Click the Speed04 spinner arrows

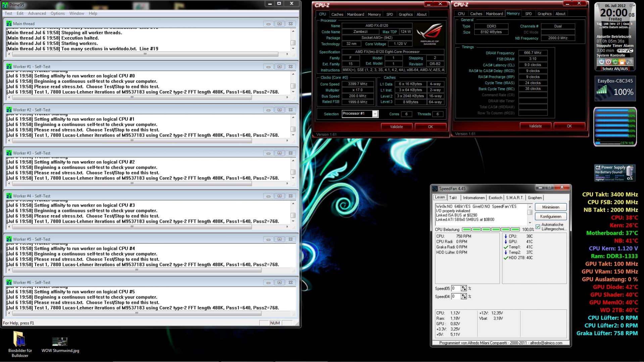463,297
